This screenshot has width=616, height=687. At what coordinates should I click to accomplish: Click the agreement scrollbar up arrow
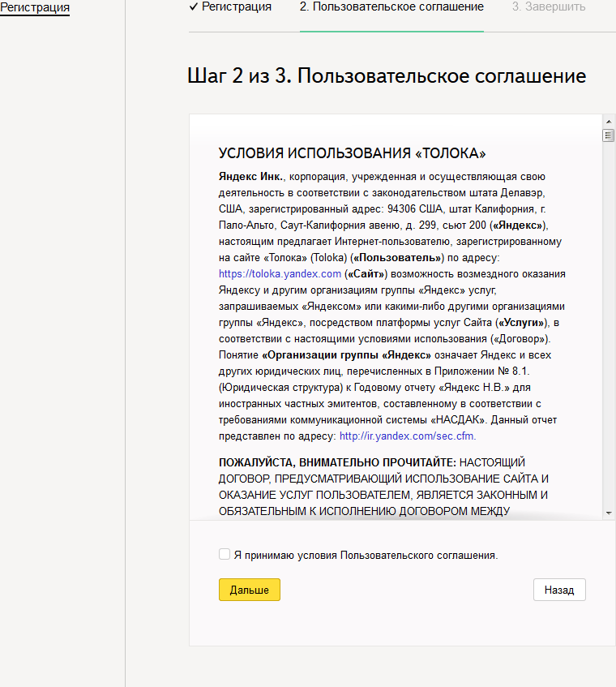pyautogui.click(x=609, y=122)
